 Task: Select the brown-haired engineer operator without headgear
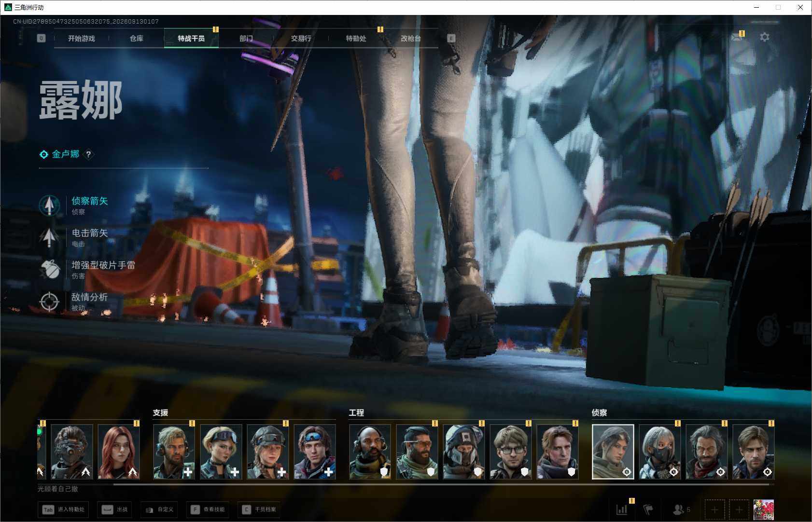pyautogui.click(x=558, y=452)
